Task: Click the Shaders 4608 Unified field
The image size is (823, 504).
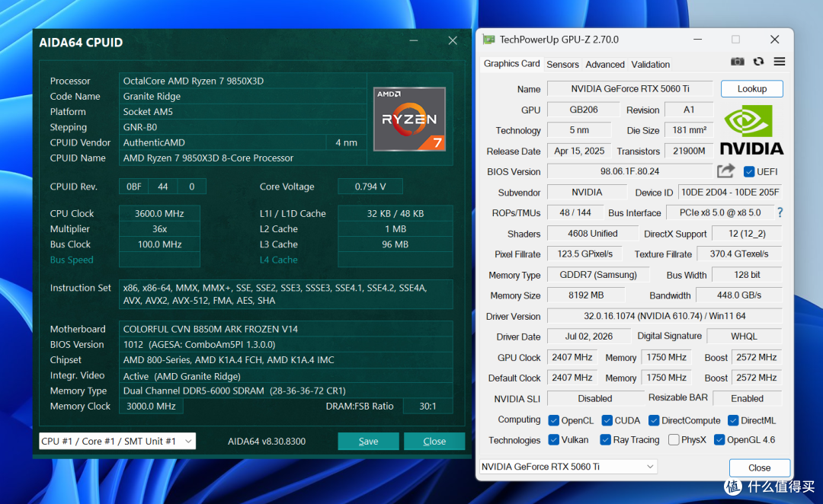Action: (592, 234)
